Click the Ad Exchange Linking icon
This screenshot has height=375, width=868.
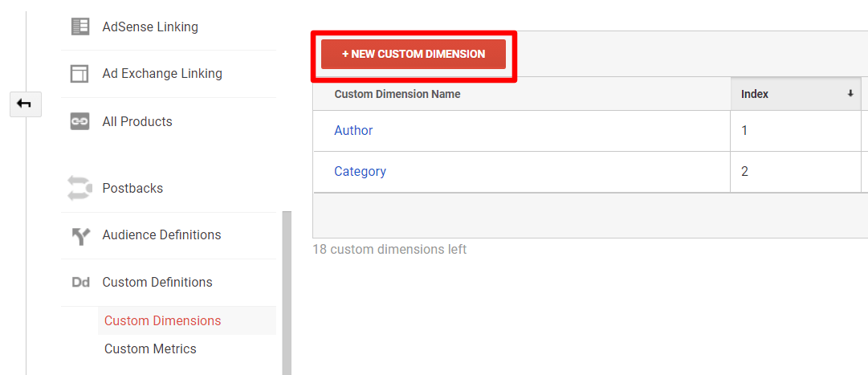click(x=80, y=74)
